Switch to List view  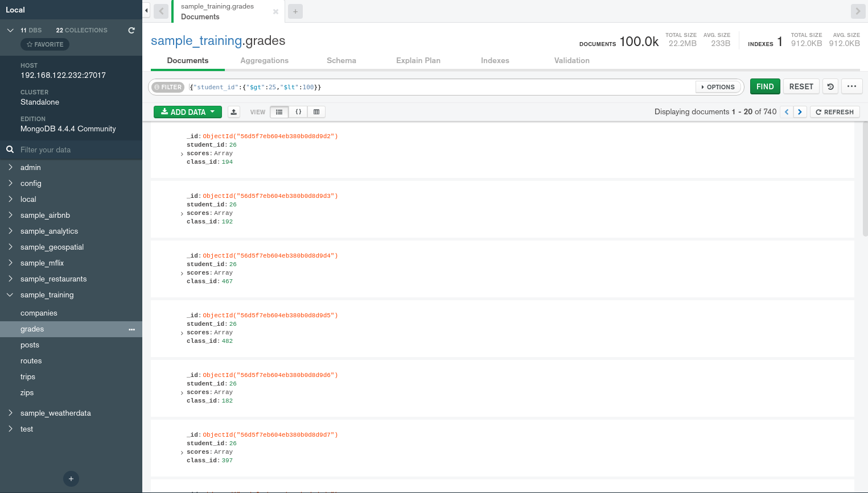click(279, 112)
